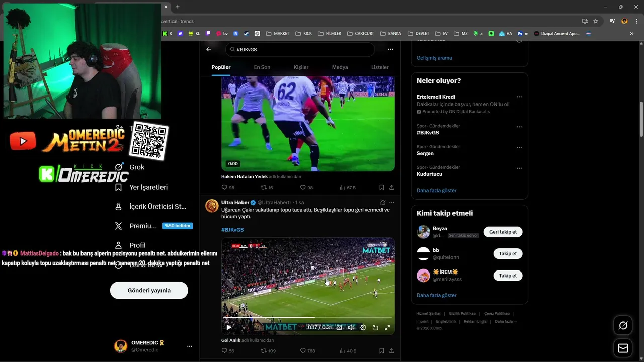Like the post with 768 likes
The image size is (644, 362).
(x=307, y=351)
